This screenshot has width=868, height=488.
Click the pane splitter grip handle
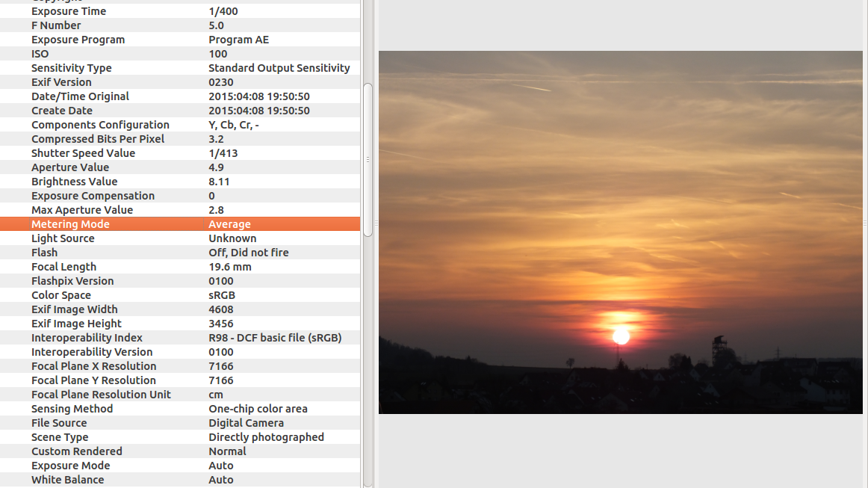pyautogui.click(x=376, y=223)
